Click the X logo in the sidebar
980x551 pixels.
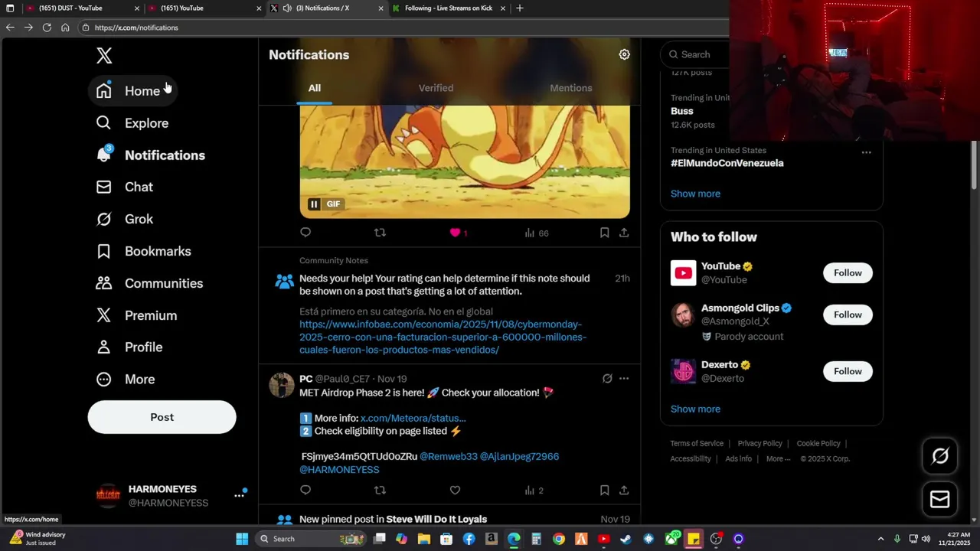(x=104, y=55)
